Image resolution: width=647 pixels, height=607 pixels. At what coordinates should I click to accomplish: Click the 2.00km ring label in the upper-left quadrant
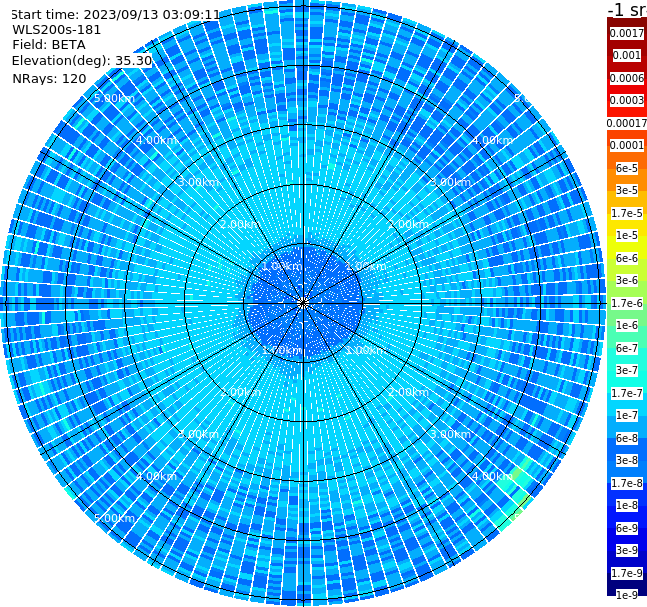point(241,224)
